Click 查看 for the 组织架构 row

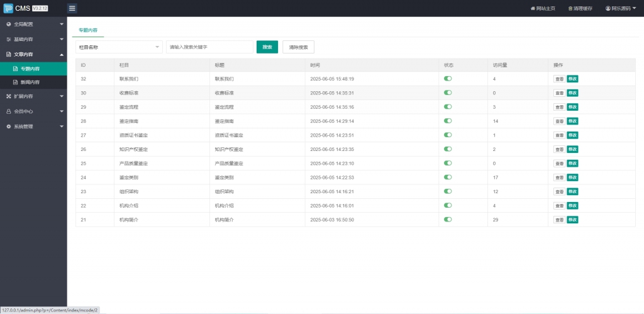559,191
